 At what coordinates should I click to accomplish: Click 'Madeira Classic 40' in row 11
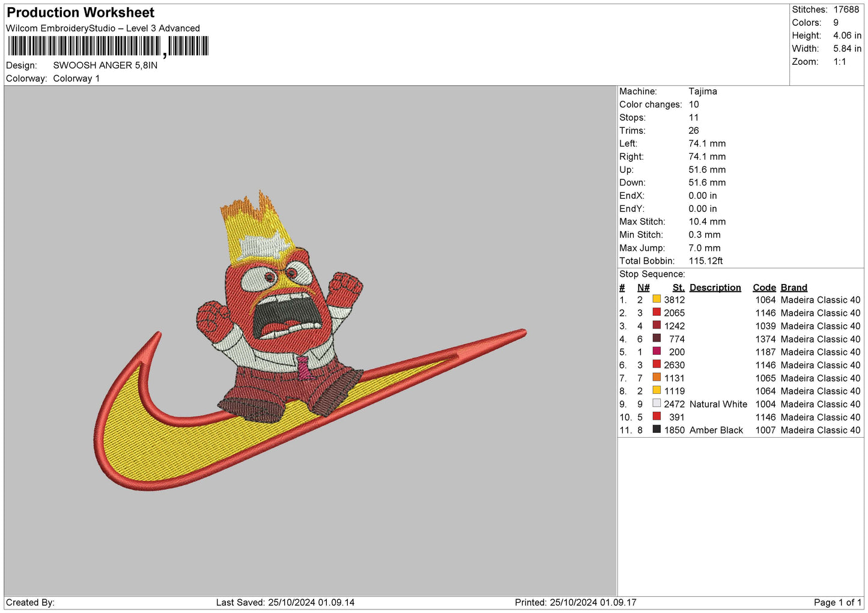[821, 430]
